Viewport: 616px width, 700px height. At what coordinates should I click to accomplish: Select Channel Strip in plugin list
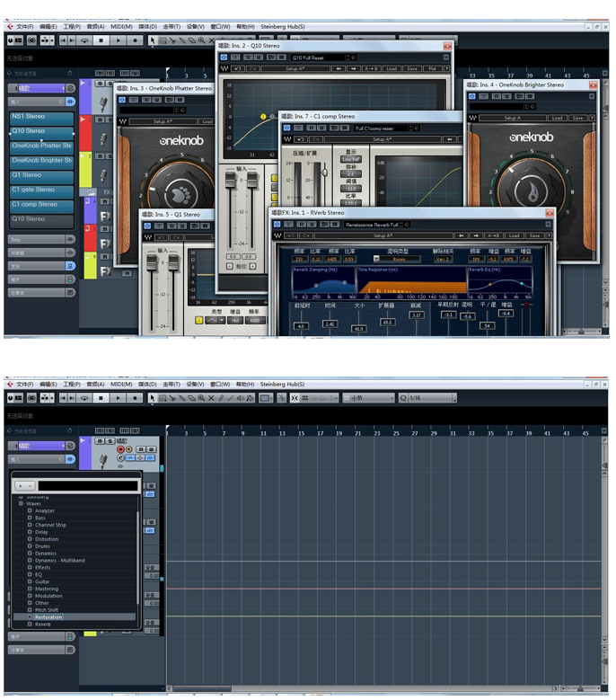tap(50, 525)
